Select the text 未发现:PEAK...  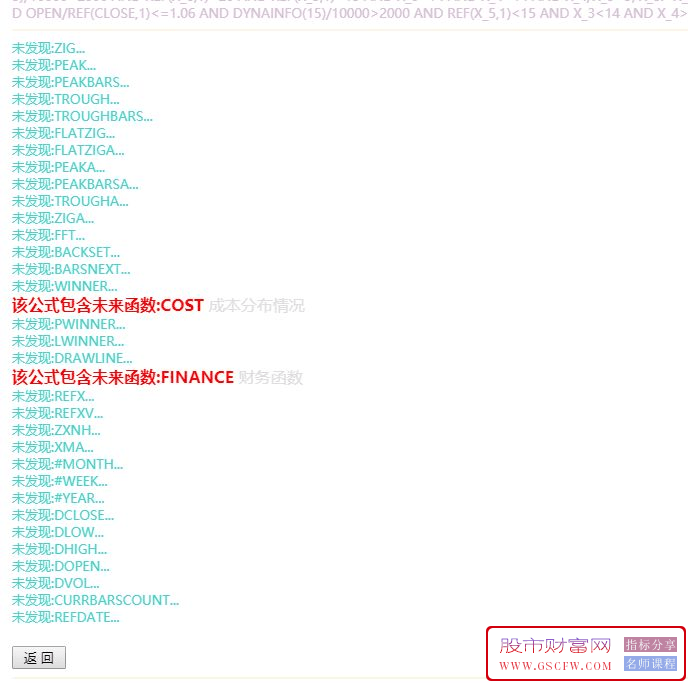pyautogui.click(x=54, y=65)
